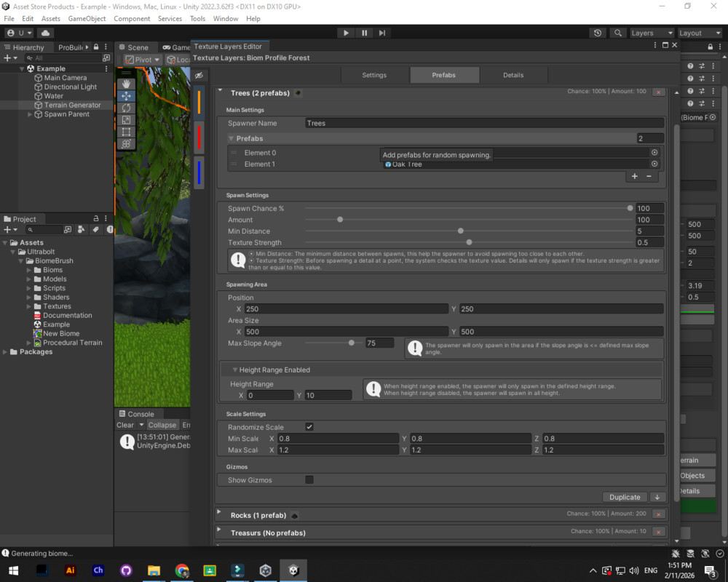This screenshot has width=728, height=582.
Task: Open Undo History icon
Action: tap(598, 33)
